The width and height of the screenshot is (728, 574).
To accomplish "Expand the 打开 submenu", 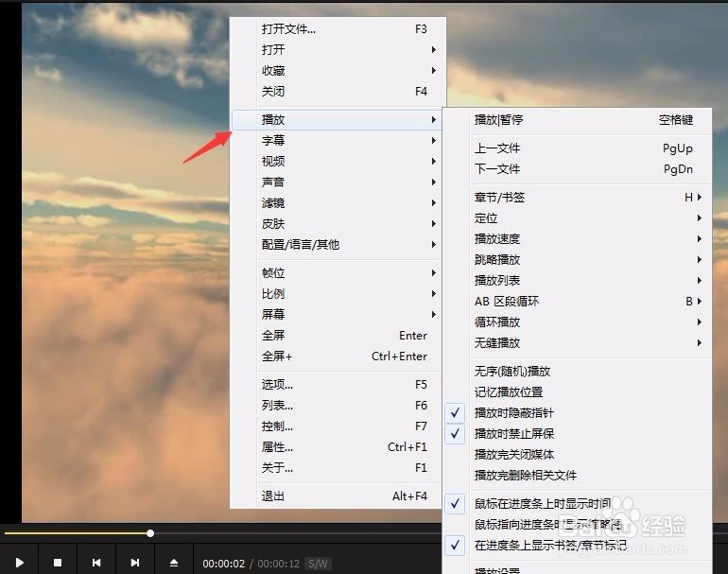I will coord(337,50).
